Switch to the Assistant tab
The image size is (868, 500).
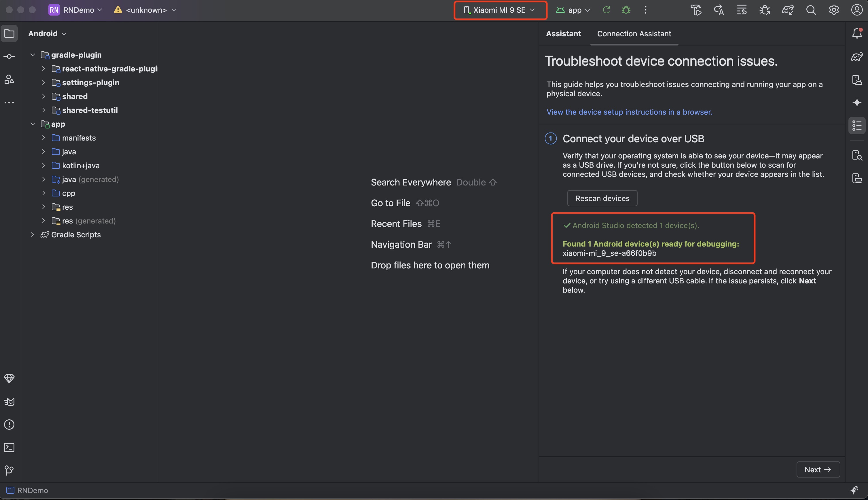click(563, 34)
